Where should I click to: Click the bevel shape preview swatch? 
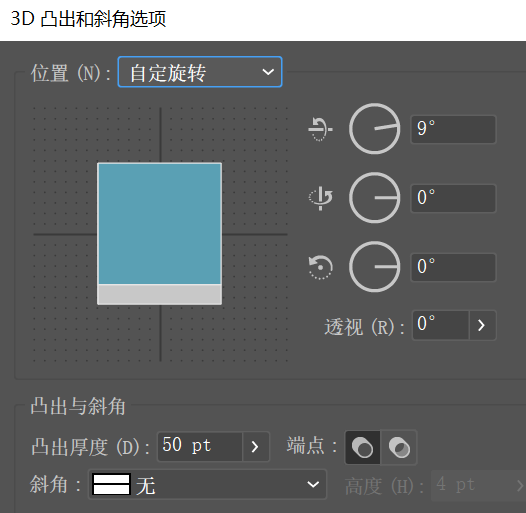tap(111, 484)
